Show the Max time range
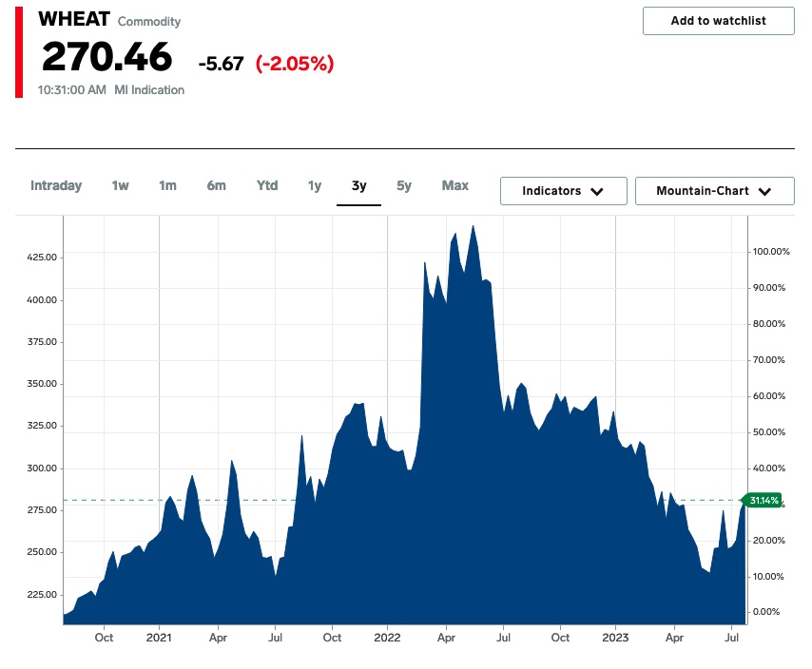Screen dimensions: 812x669 [x=455, y=185]
